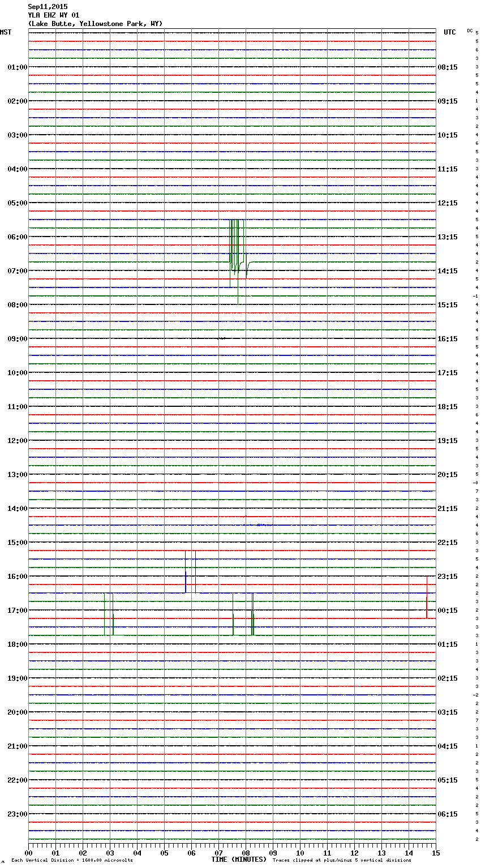The width and height of the screenshot is (481, 868).
Task: Select the 01:00 MST row label
Action: tap(17, 67)
